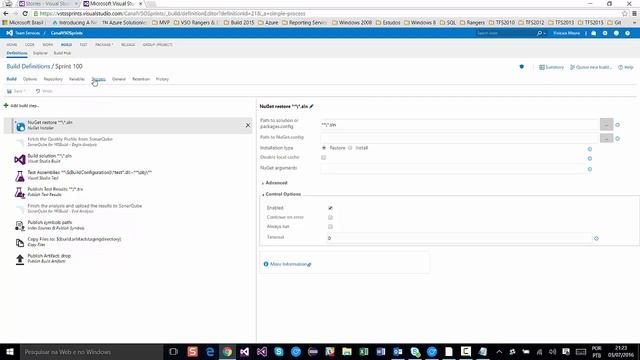640x360 pixels.
Task: Open the settings gear icon in header
Action: click(x=605, y=33)
